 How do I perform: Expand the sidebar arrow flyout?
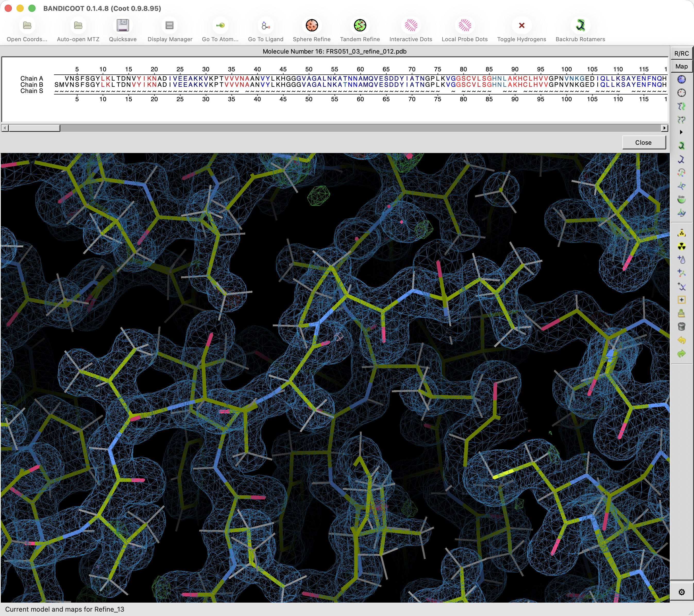681,132
